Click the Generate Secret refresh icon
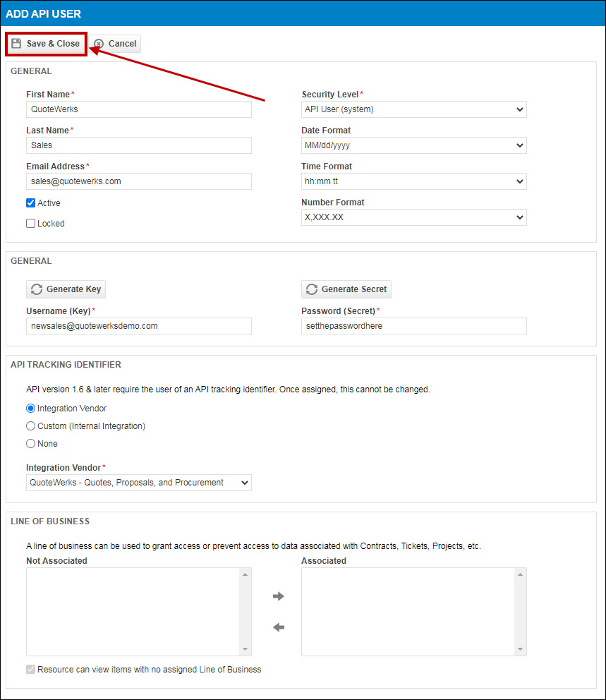Viewport: 606px width, 700px height. tap(312, 289)
